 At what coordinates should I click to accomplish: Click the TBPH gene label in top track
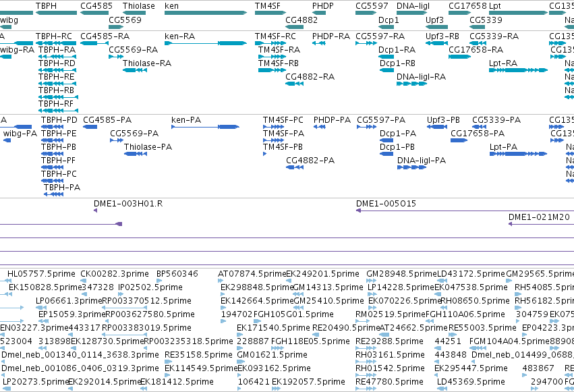tap(46, 6)
